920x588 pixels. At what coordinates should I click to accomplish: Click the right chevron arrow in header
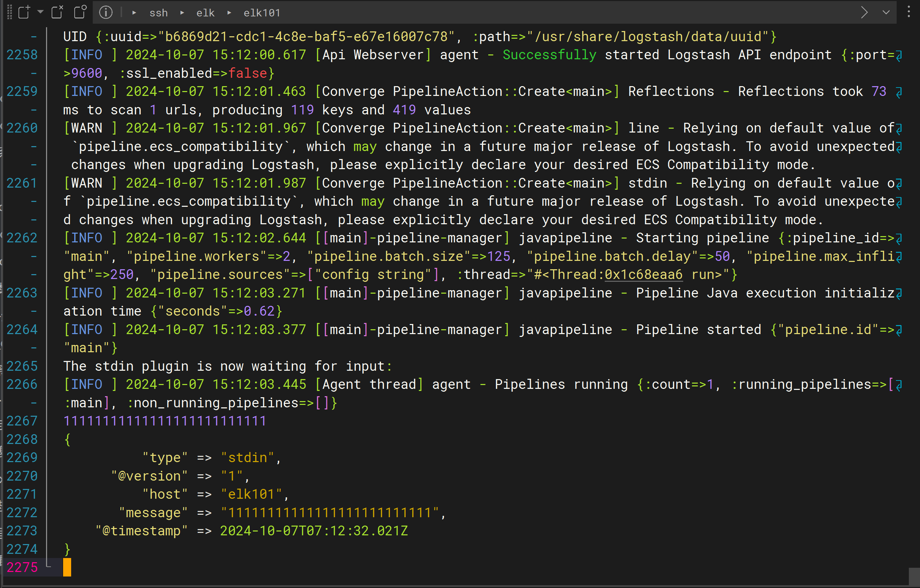[x=865, y=12]
